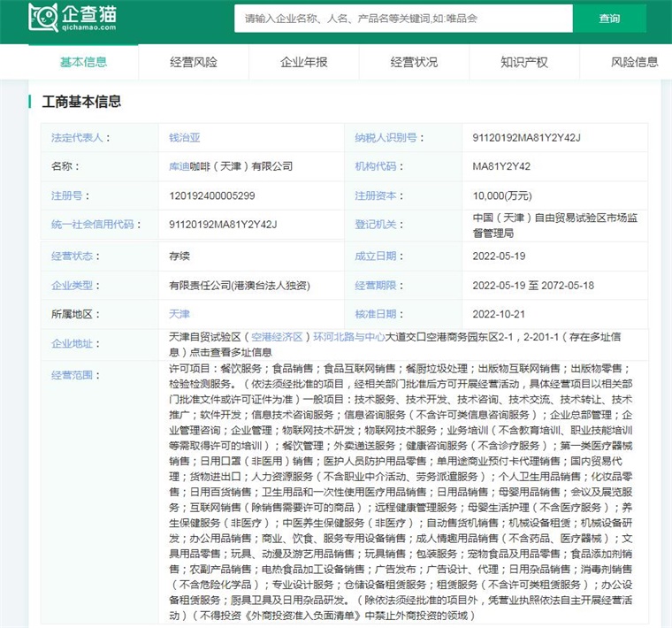The image size is (672, 628).
Task: Open the 知识产权 tab
Action: pyautogui.click(x=524, y=62)
